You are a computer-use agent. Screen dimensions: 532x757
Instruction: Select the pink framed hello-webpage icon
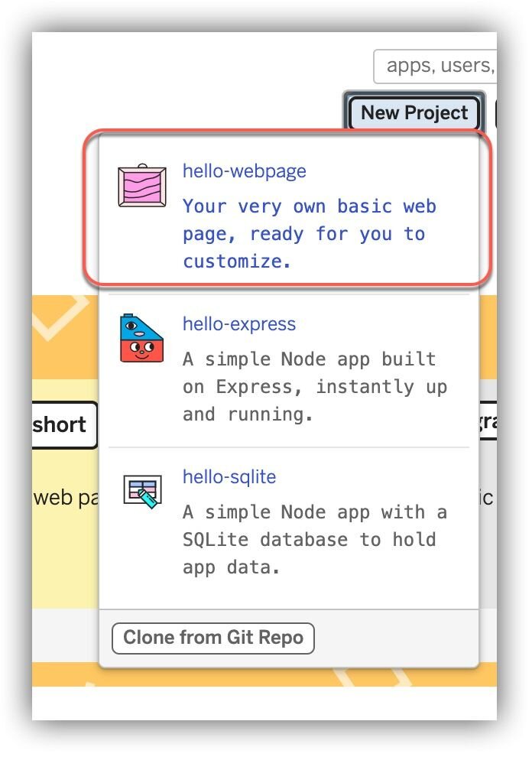point(142,185)
